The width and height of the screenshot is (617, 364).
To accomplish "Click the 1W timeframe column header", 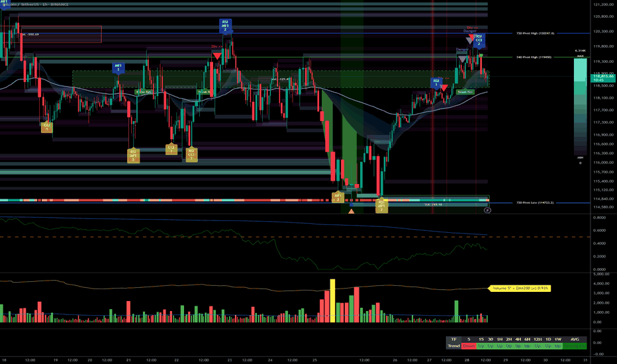I will click(x=558, y=340).
